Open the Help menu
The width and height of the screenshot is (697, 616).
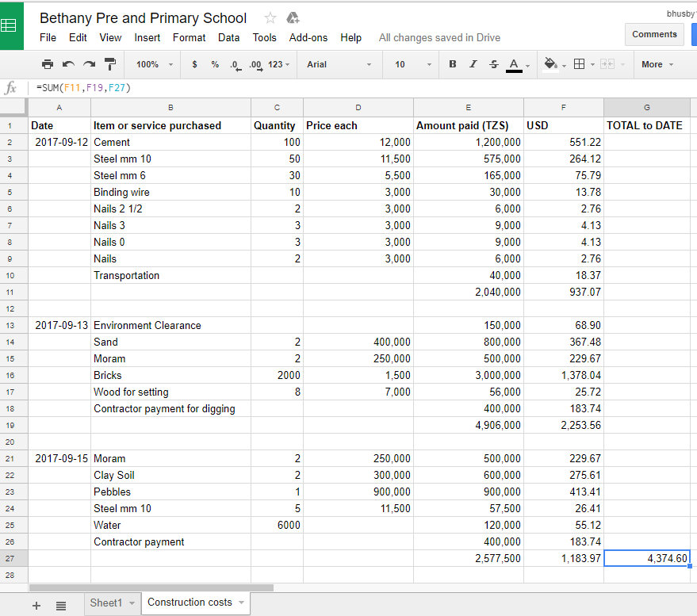(350, 38)
